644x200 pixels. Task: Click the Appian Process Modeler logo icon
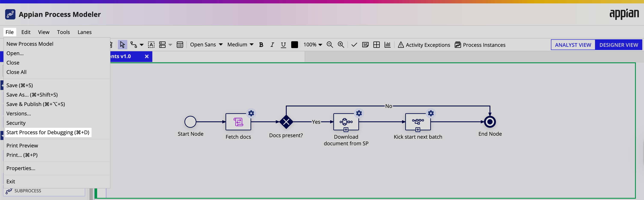(x=10, y=15)
